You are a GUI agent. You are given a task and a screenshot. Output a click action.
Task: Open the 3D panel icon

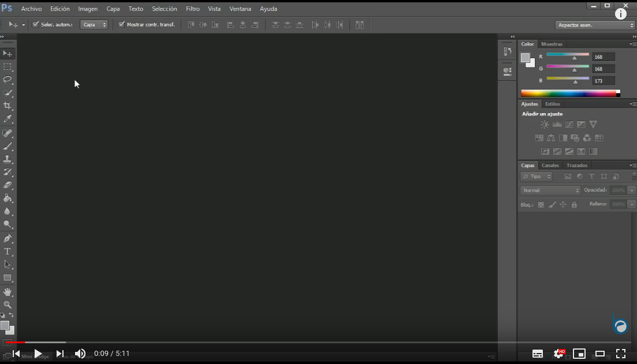(x=508, y=71)
